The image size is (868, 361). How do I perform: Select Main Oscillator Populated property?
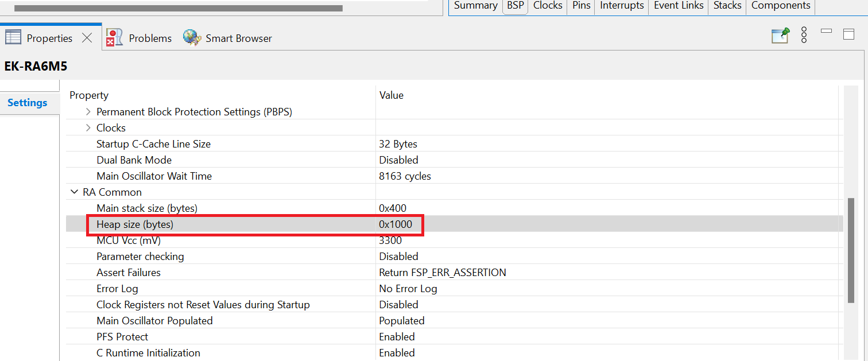(x=154, y=321)
